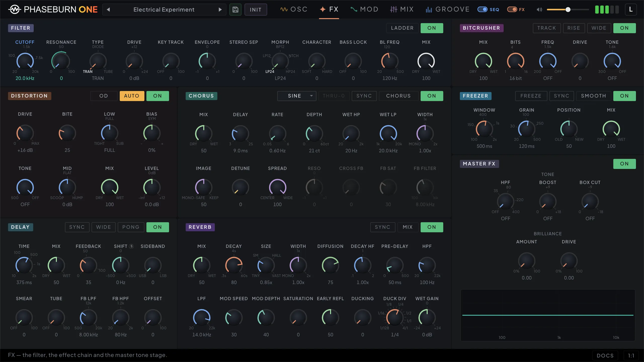Click the output level meter
Screen dimensions: 644x362
pos(607,10)
